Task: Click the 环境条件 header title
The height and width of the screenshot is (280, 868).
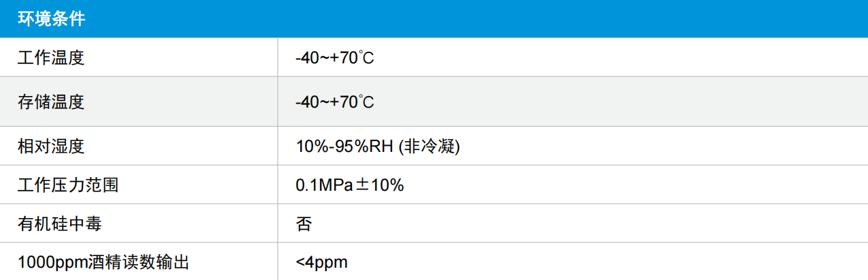Action: point(52,18)
